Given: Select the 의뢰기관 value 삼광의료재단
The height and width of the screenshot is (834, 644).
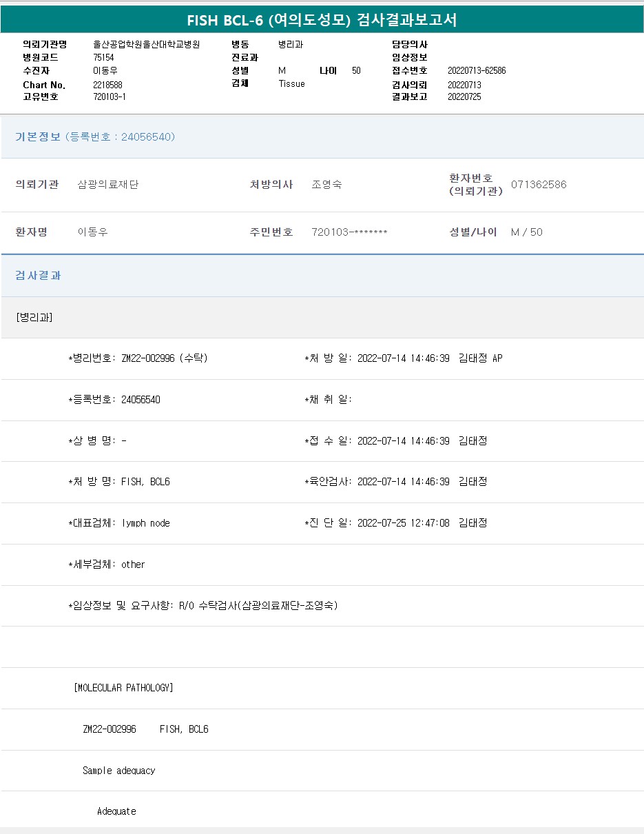Looking at the screenshot, I should point(108,185).
